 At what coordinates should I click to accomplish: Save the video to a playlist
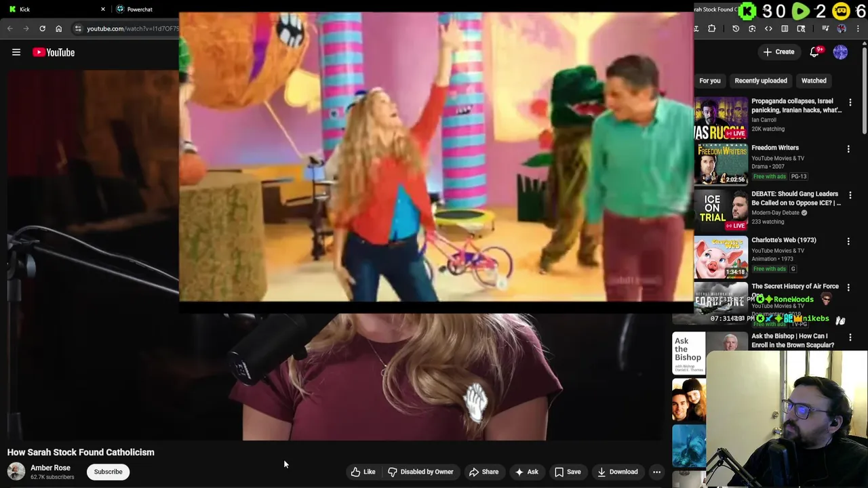[x=568, y=472]
